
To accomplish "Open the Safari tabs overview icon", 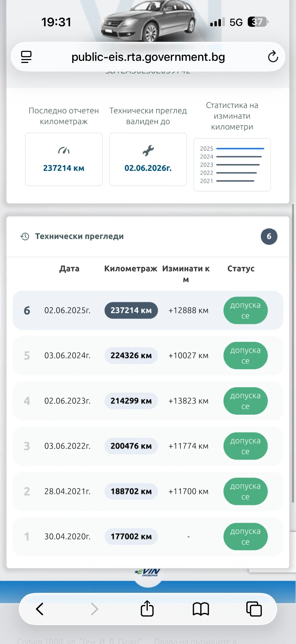I will coord(254,609).
